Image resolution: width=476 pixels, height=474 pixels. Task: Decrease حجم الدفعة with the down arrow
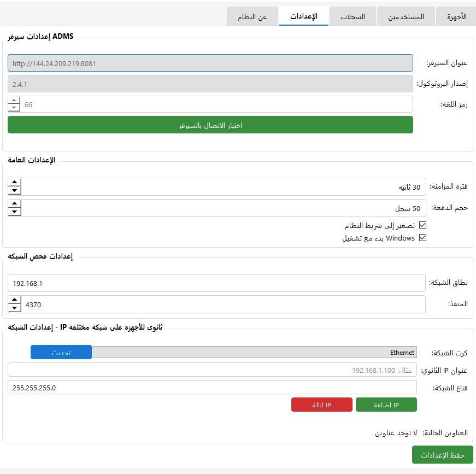tap(15, 212)
